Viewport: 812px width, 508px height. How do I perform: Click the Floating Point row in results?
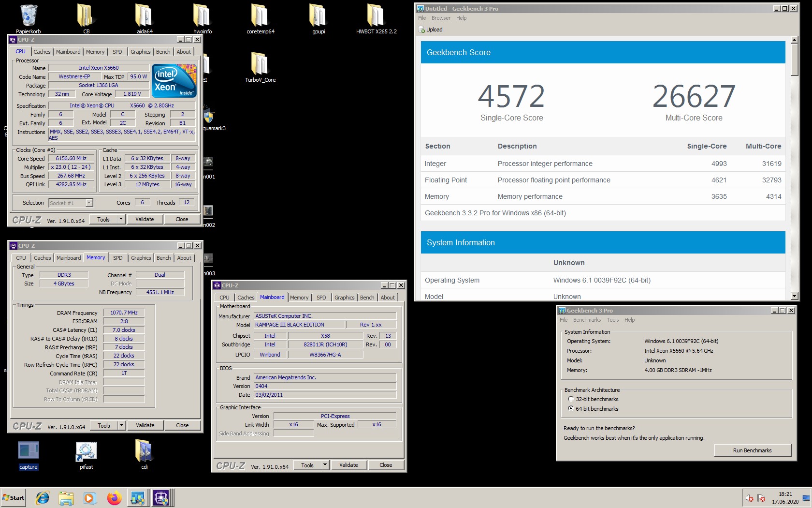[x=603, y=180]
